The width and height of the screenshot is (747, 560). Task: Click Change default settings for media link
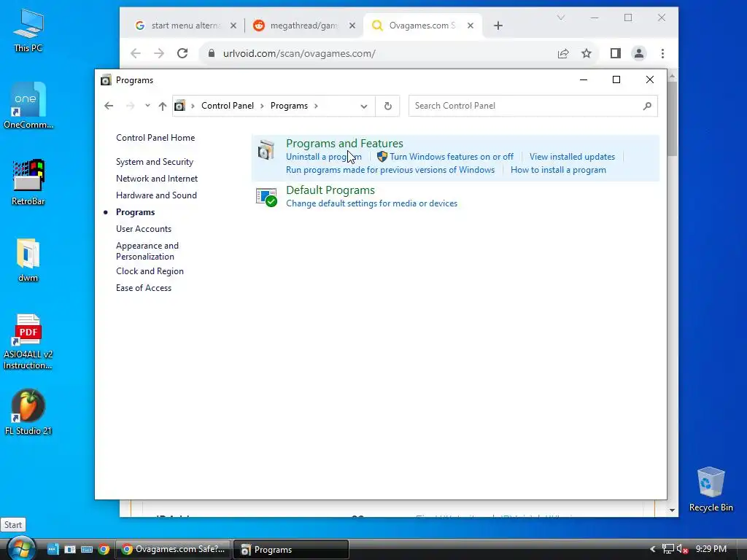point(371,203)
